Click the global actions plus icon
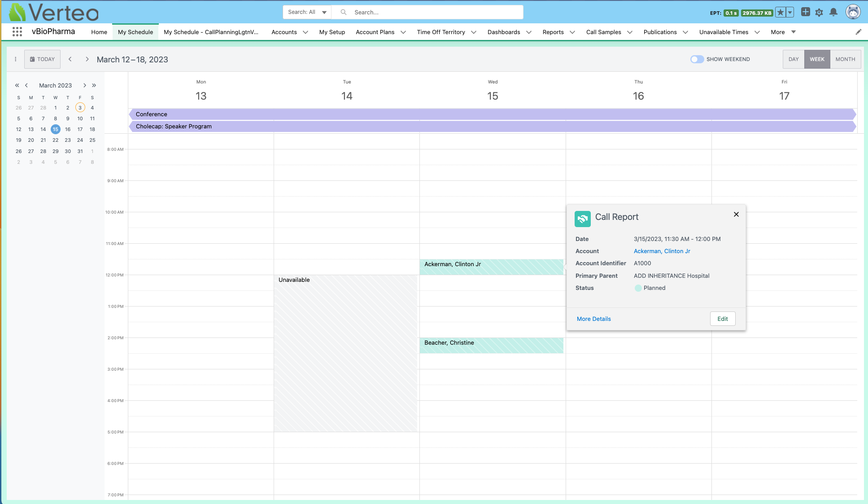 pyautogui.click(x=805, y=12)
